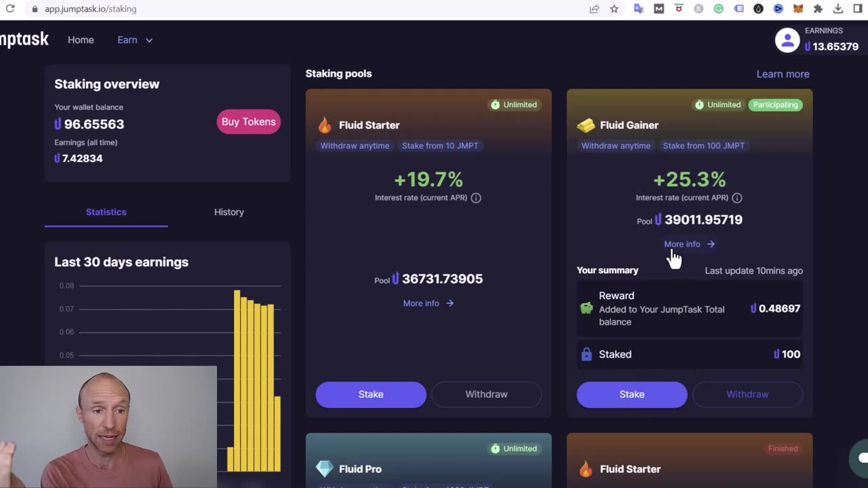Click the padlock site info icon

35,9
